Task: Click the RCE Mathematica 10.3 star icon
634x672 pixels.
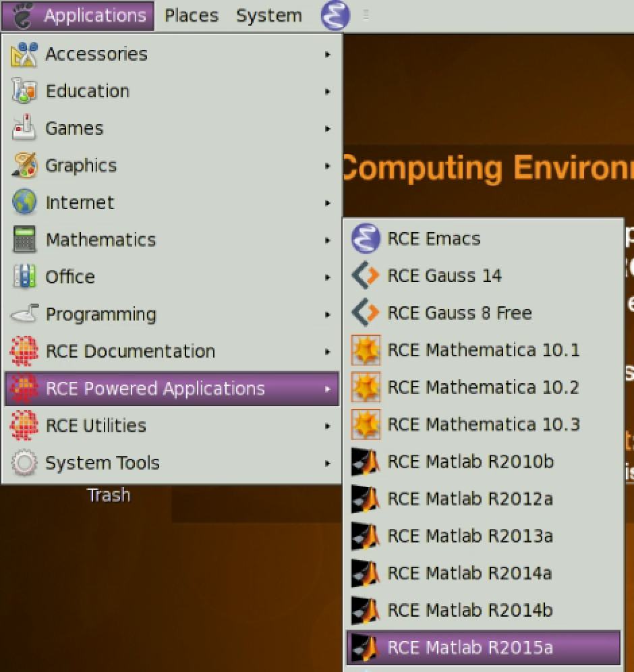Action: pos(366,424)
